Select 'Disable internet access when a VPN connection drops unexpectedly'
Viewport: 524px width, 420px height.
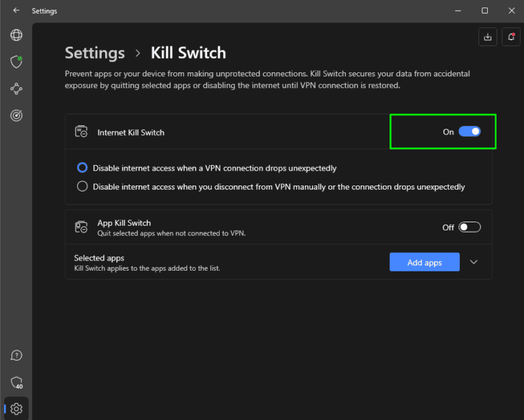(x=83, y=168)
